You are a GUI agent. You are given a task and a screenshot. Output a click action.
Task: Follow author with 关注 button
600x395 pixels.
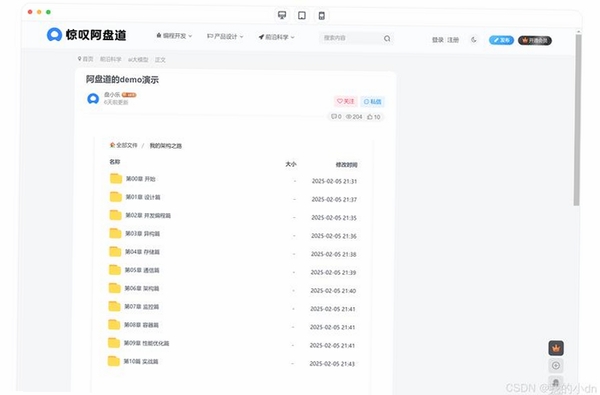tap(346, 101)
